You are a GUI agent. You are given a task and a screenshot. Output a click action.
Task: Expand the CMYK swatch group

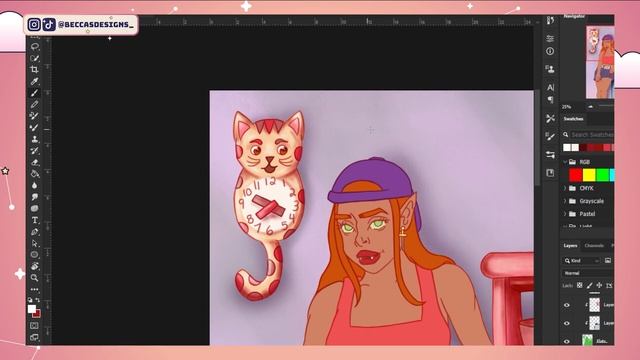(565, 188)
